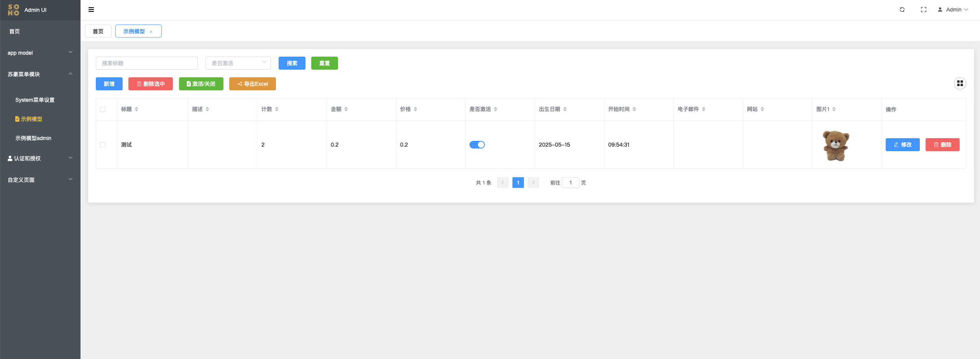Click the refresh icon in the top bar

point(901,9)
